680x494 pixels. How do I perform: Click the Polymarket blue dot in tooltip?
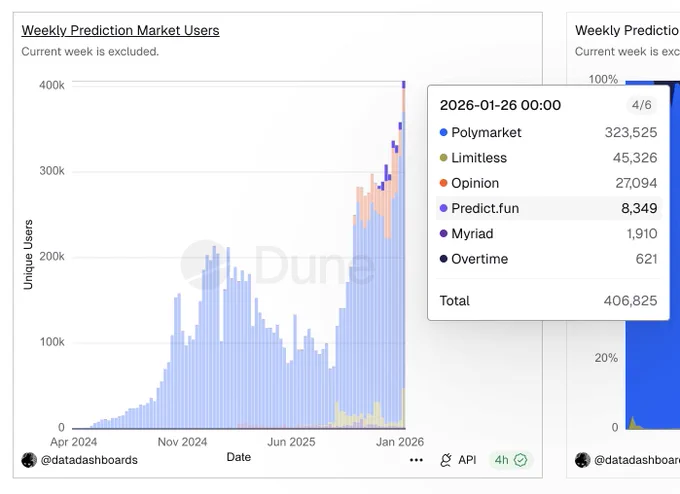pos(443,132)
